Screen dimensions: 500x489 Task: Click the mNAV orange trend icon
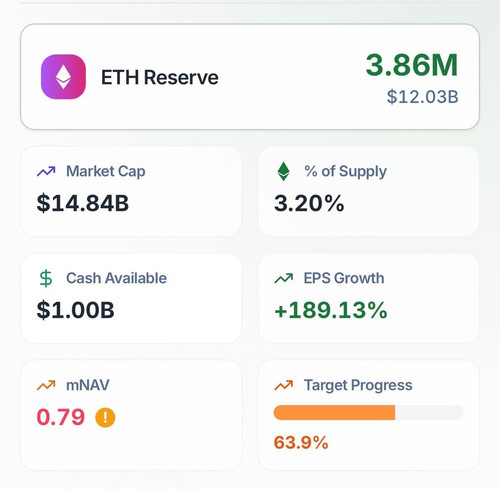46,385
